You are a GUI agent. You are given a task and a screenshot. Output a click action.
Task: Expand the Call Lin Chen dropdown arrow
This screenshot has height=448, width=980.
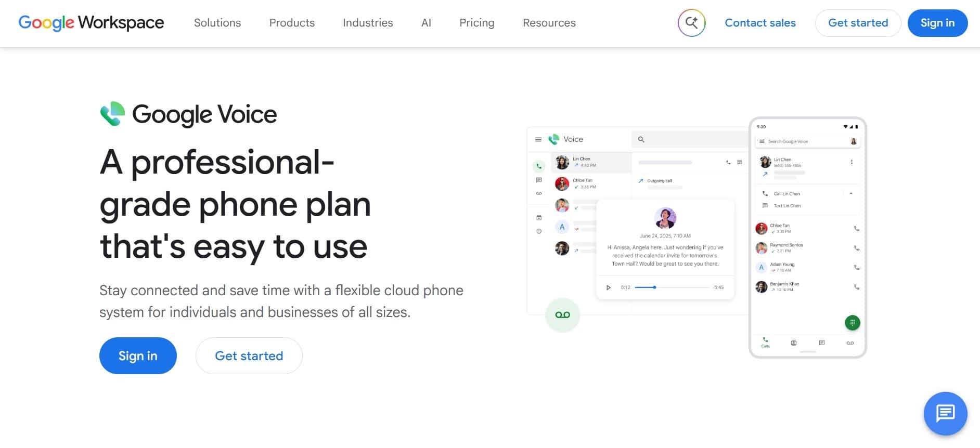click(851, 193)
